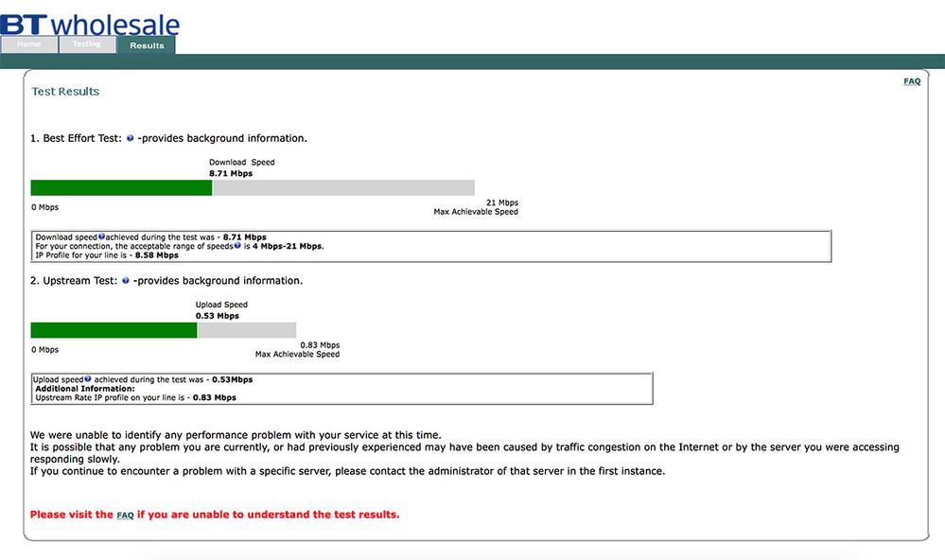Click the 'Additional Information:' label
This screenshot has width=945, height=560.
tap(85, 389)
